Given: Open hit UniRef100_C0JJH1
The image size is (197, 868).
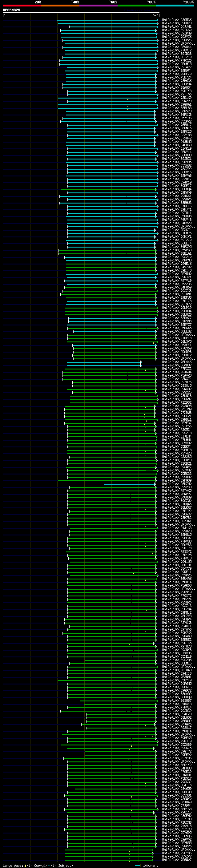Looking at the screenshot, I should click(177, 26).
